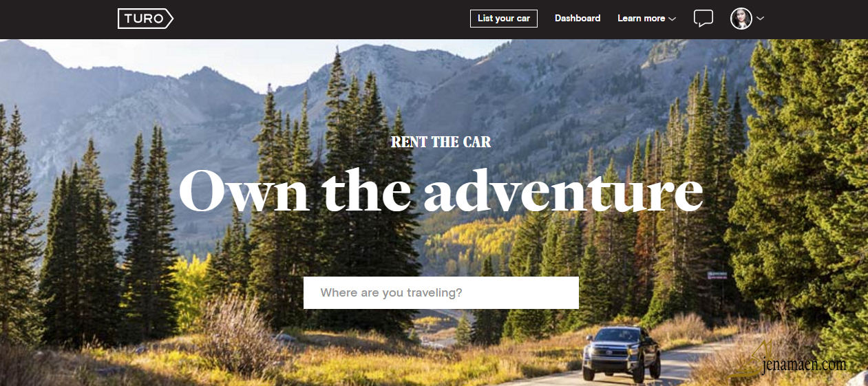868x386 pixels.
Task: Go to the Dashboard page
Action: tap(578, 19)
